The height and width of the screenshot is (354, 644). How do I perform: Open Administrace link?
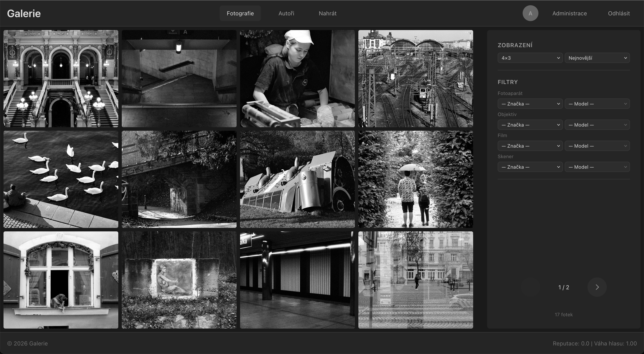pyautogui.click(x=570, y=13)
